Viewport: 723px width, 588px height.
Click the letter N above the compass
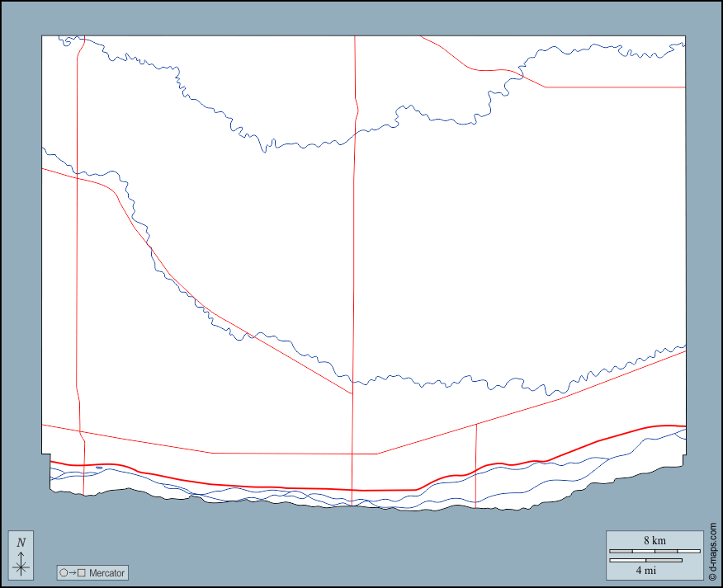tap(21, 543)
